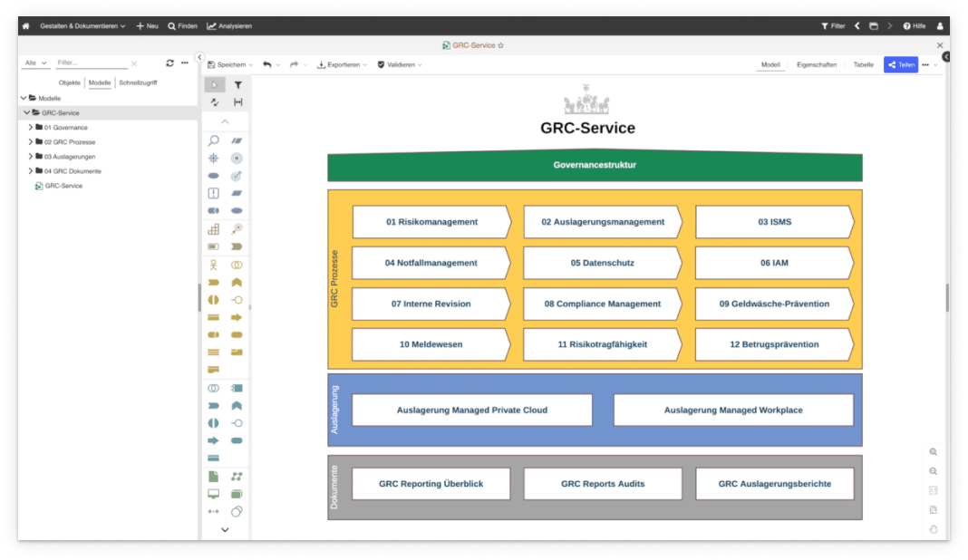Collapse the left explorer panel
This screenshot has height=560, width=968.
pos(199,57)
